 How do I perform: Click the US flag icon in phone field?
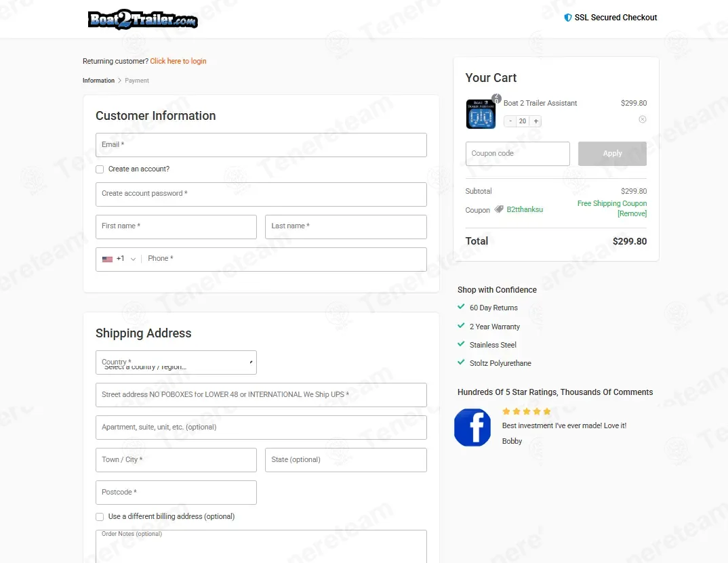[x=107, y=259]
